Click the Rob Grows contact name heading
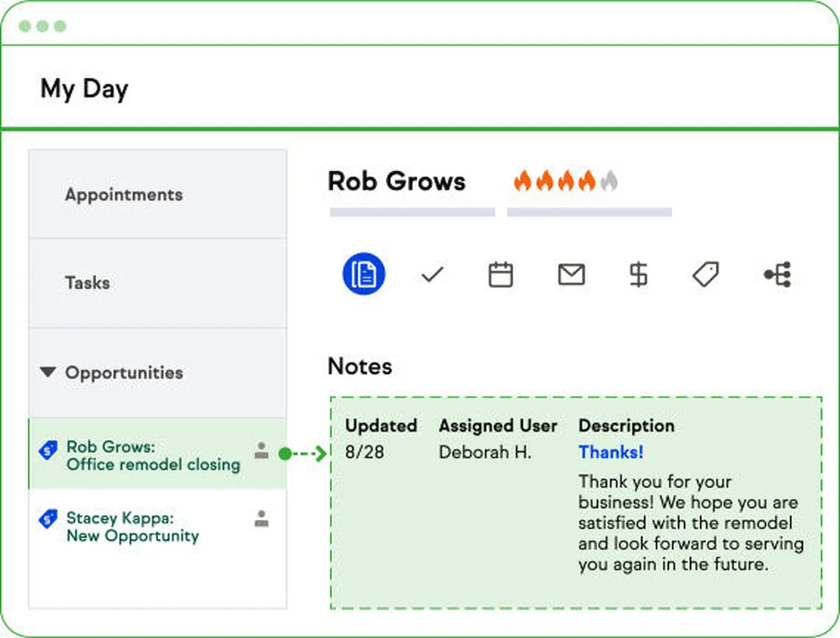The image size is (840, 638). [396, 182]
